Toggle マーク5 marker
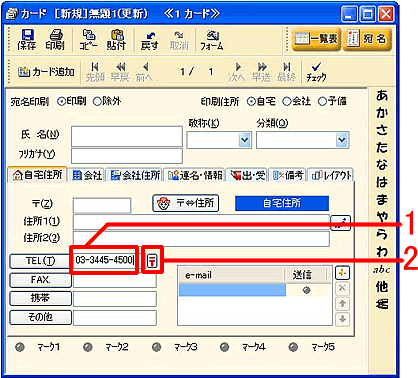Image resolution: width=418 pixels, height=378 pixels. point(293,347)
